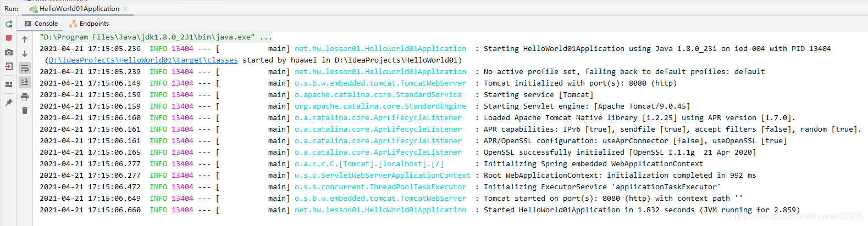The image size is (868, 226).
Task: Click 'Started HelloWorld01Application in 1.832 seconds' line
Action: 642,210
